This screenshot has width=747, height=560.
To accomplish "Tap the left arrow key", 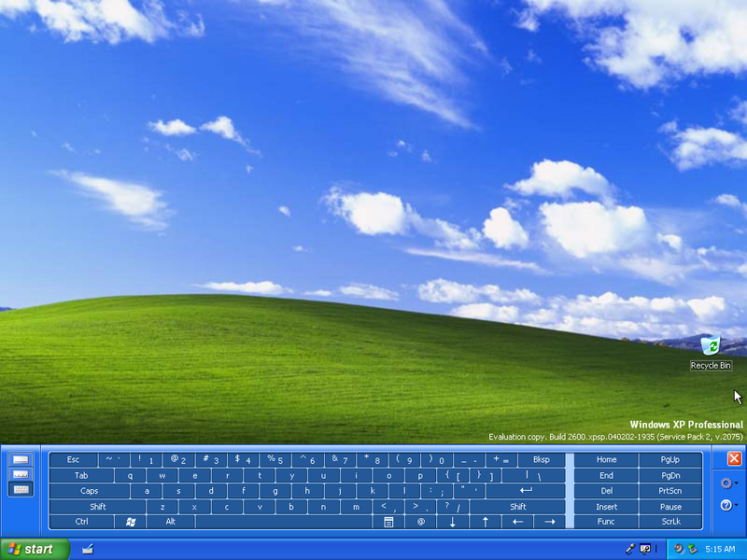I will (x=517, y=522).
